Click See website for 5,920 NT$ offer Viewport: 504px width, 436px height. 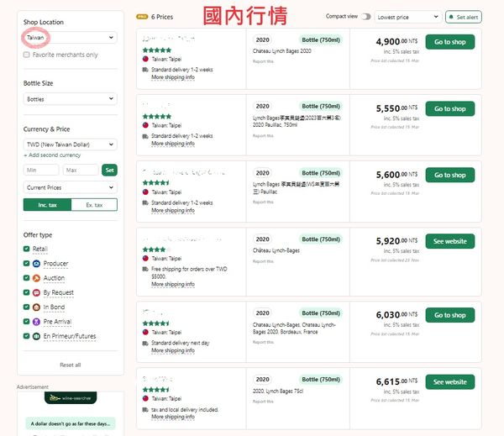[x=450, y=241]
